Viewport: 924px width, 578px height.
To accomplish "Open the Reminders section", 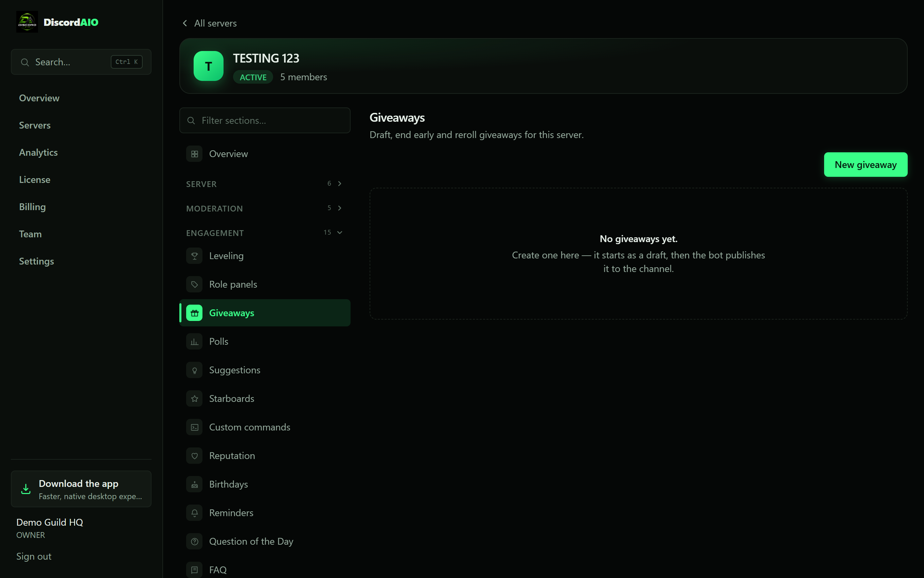I will [x=265, y=513].
